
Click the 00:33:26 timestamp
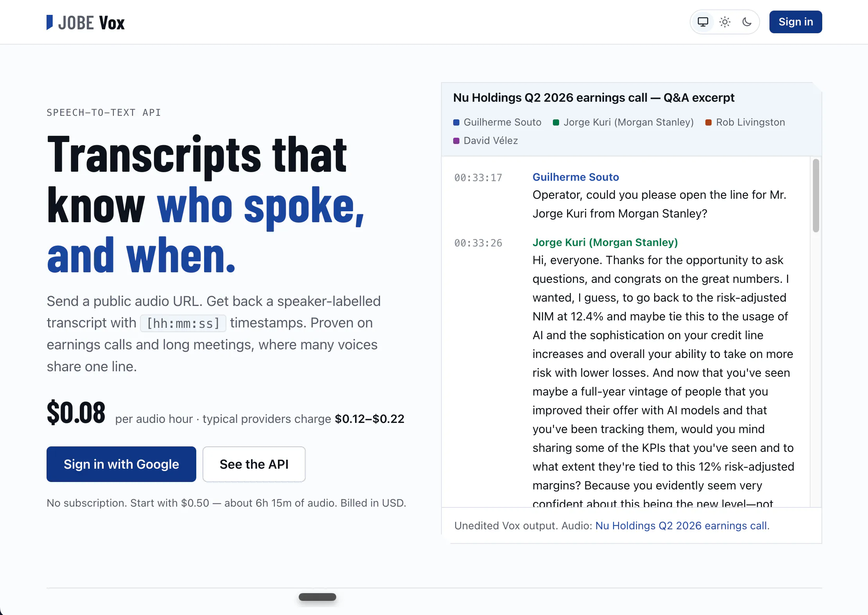[478, 243]
